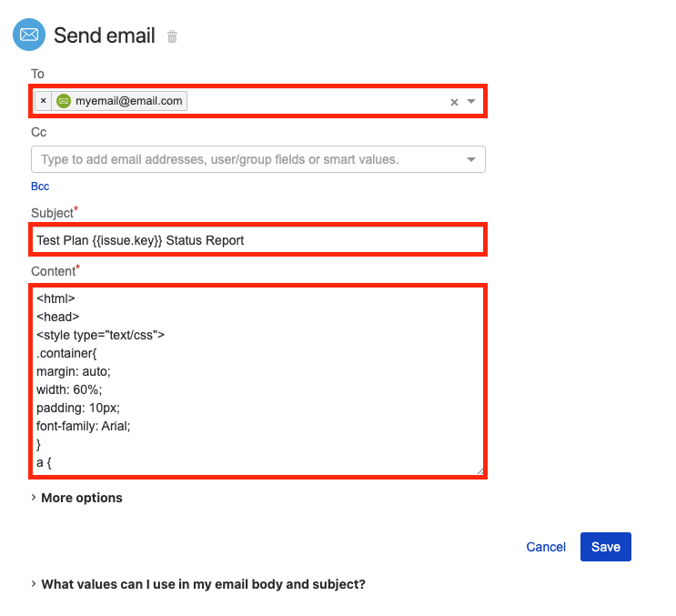Cancel the email action edit
Viewport: 676px width, 616px height.
(546, 547)
